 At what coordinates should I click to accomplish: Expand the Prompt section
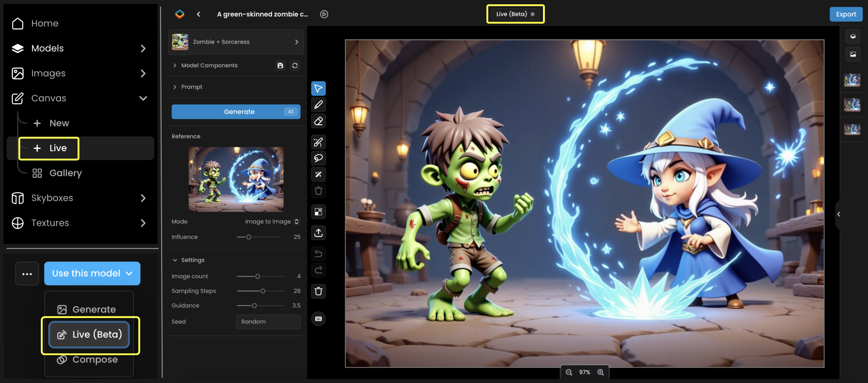click(191, 87)
